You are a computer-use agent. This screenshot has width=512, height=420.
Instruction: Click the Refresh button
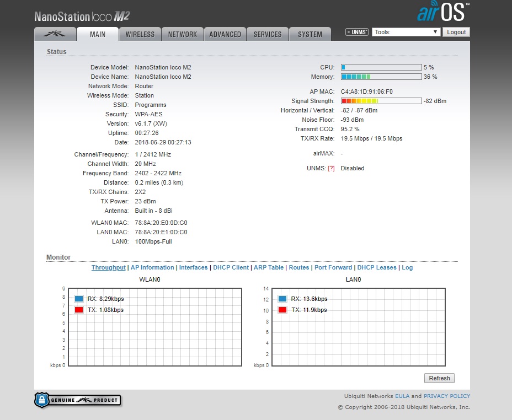pos(439,378)
